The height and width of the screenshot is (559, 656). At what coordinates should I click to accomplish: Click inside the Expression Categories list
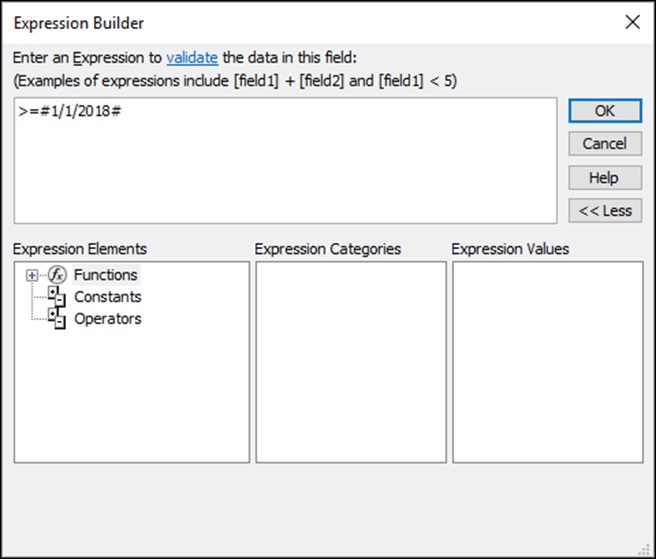coord(351,362)
